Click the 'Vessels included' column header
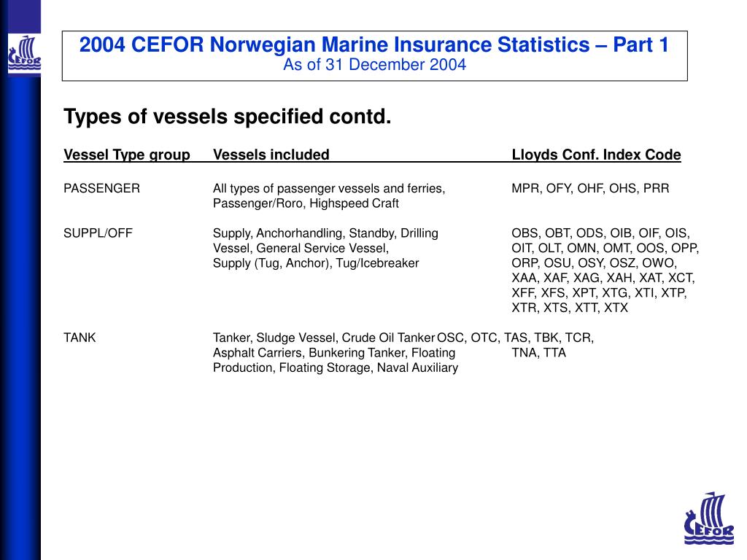The width and height of the screenshot is (747, 560). pos(271,155)
